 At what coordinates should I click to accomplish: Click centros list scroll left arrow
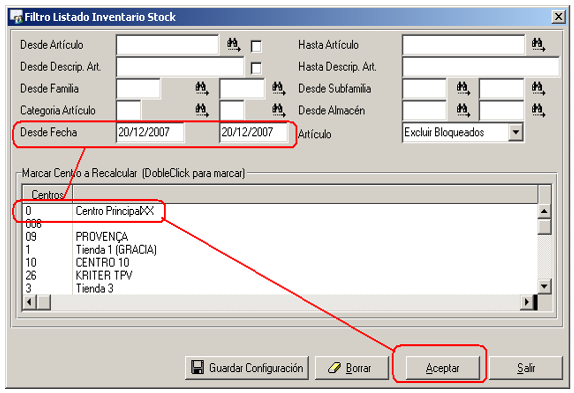pos(30,302)
